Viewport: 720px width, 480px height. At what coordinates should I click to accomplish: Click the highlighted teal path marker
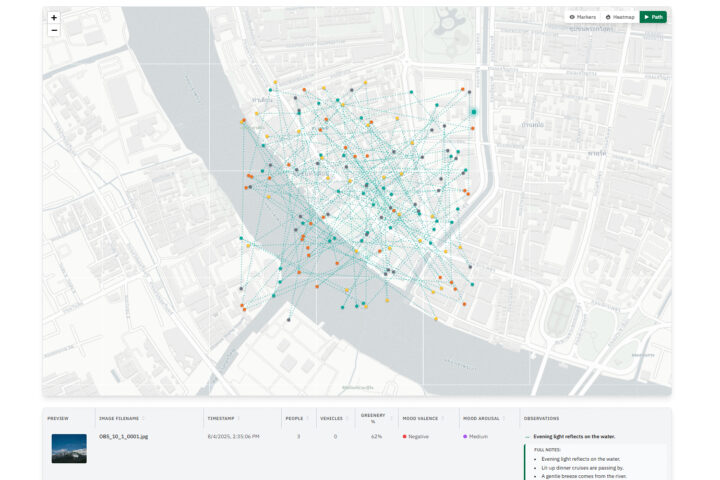click(x=474, y=113)
